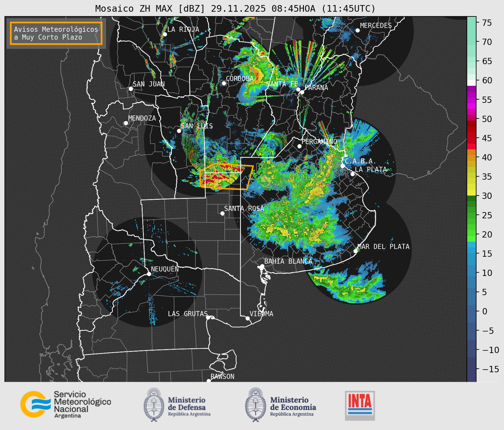504x430 pixels.
Task: Click the 55 dBZ magenta band on color scale
Action: 471,100
